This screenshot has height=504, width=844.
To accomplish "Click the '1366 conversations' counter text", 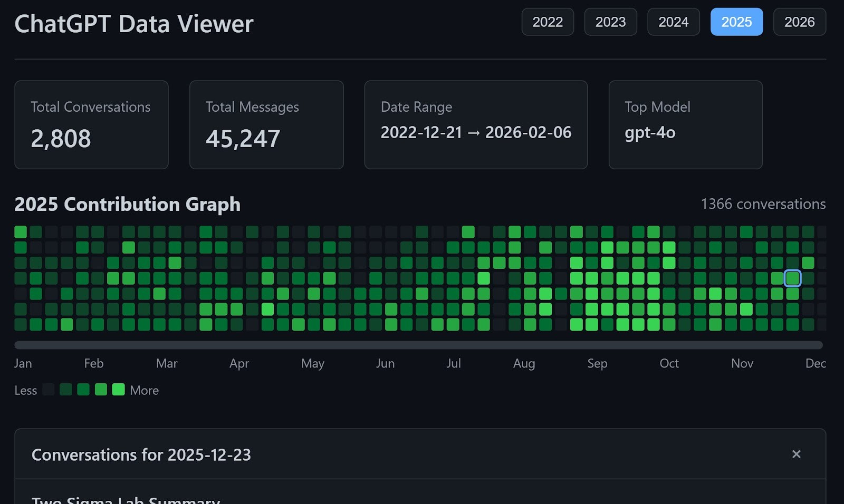I will click(763, 204).
